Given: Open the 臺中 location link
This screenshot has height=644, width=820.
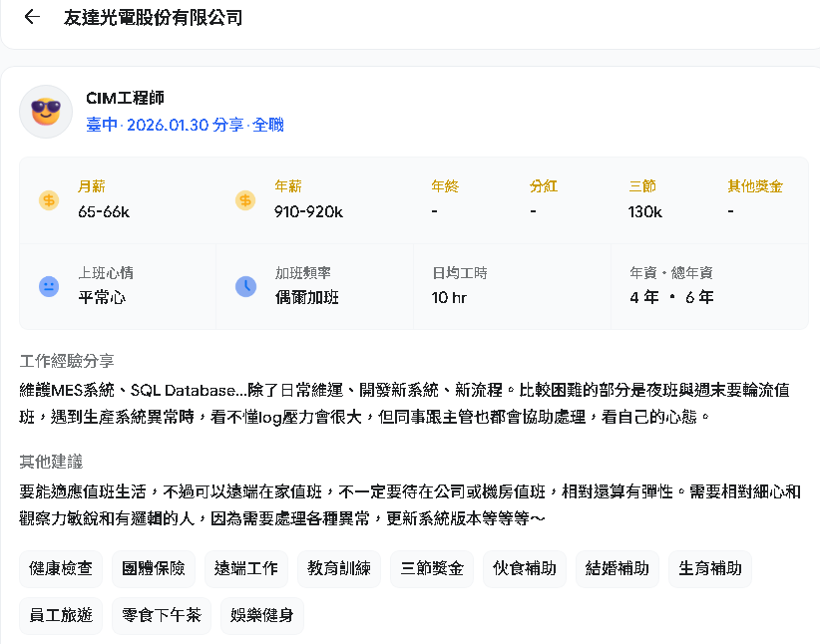Looking at the screenshot, I should point(102,125).
